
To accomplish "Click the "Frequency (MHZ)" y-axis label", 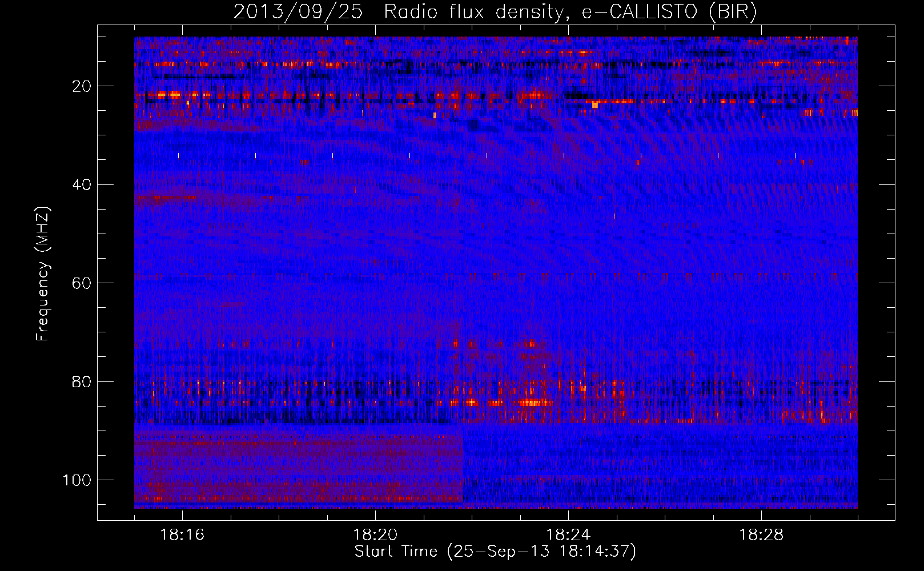I will click(43, 274).
